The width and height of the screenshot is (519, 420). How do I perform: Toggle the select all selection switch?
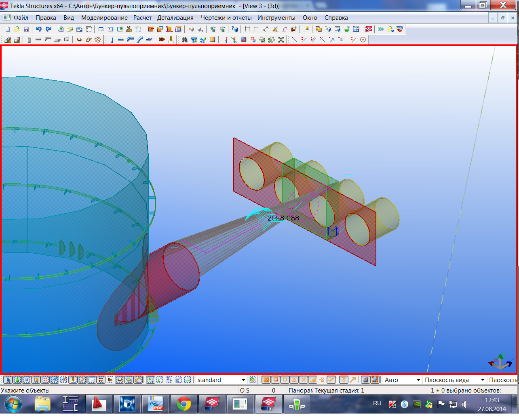pos(8,380)
